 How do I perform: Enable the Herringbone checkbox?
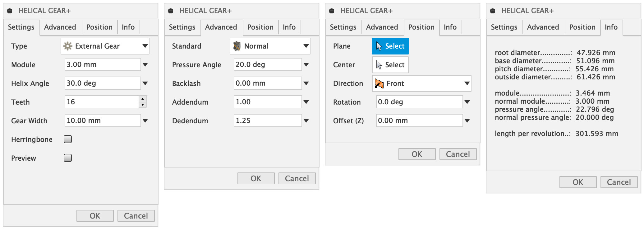tap(68, 139)
